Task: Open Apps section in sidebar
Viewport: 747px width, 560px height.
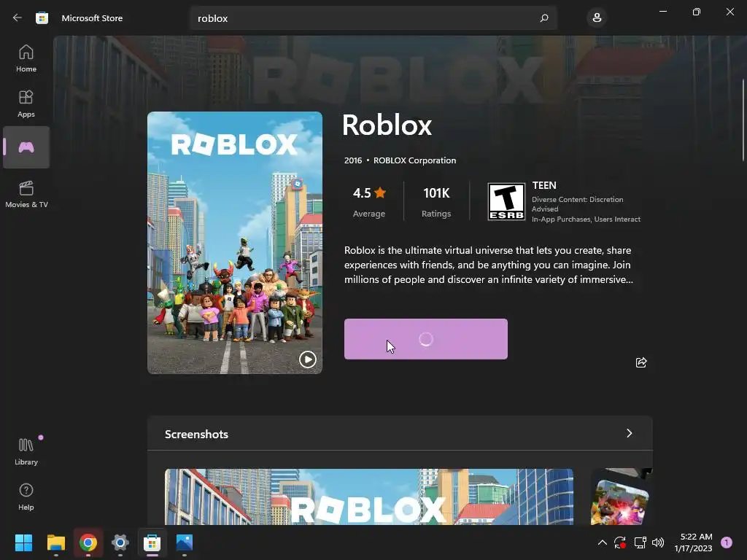Action: pyautogui.click(x=26, y=104)
